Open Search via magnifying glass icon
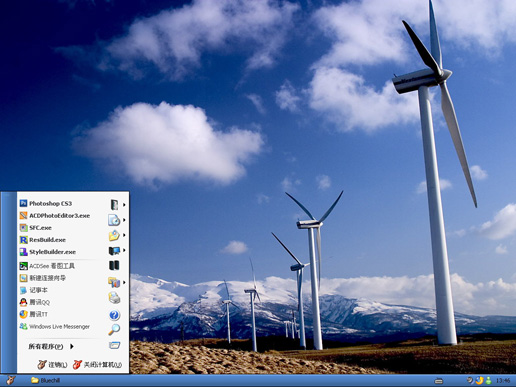 click(x=114, y=329)
